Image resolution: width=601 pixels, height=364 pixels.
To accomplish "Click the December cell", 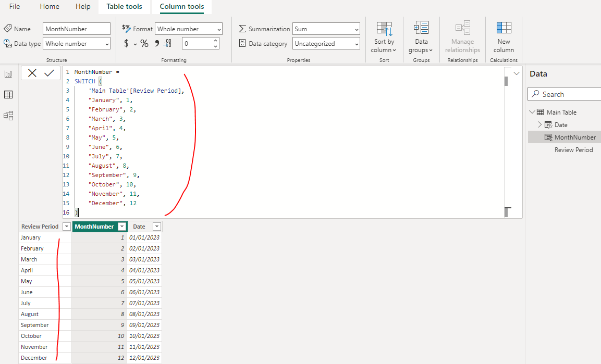I will tap(45, 358).
